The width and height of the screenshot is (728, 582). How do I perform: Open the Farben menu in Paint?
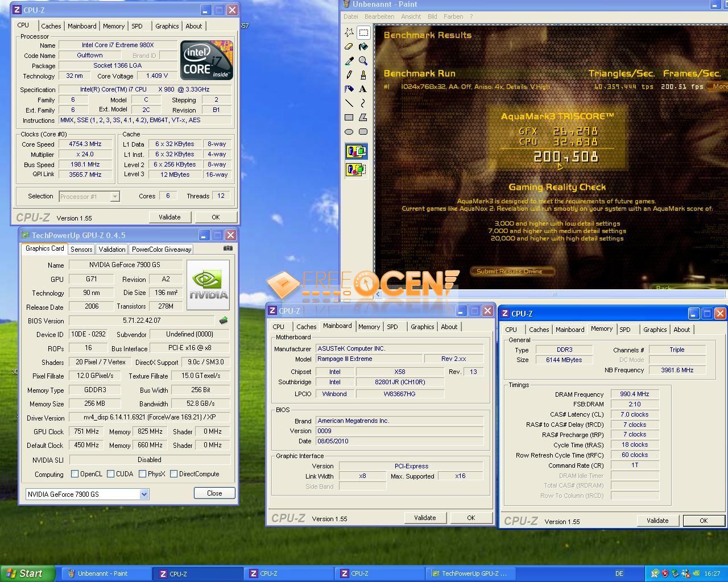coord(453,16)
